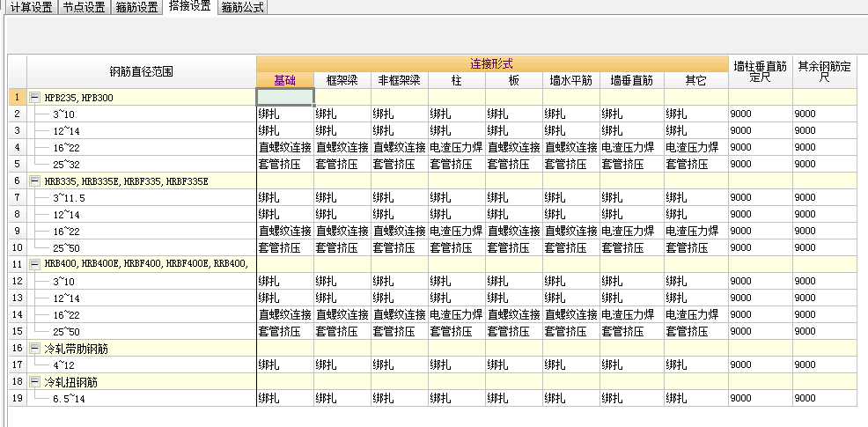
Task: Select row 4 基础 cell 直螺纹连接
Action: (x=285, y=147)
